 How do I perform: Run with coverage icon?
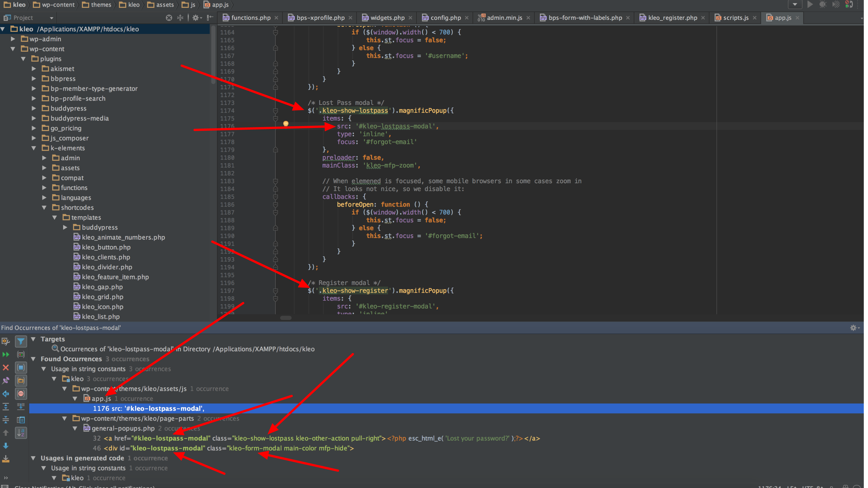[836, 4]
